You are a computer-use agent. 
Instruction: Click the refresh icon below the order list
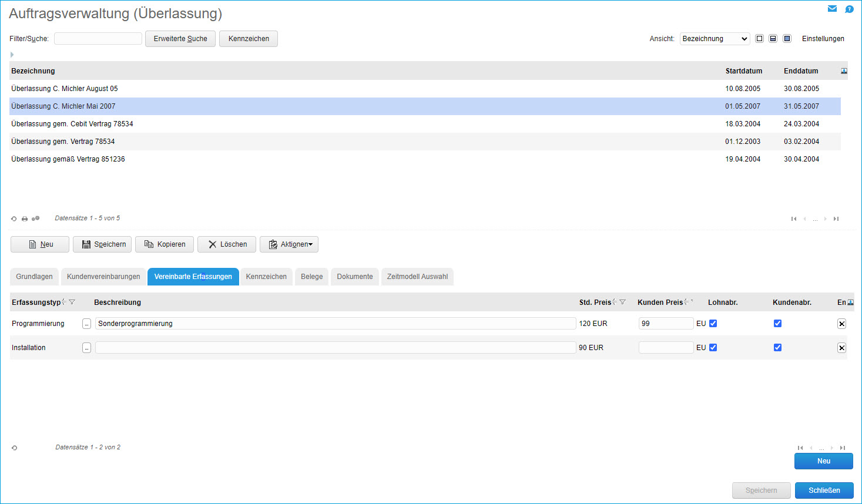coord(14,219)
